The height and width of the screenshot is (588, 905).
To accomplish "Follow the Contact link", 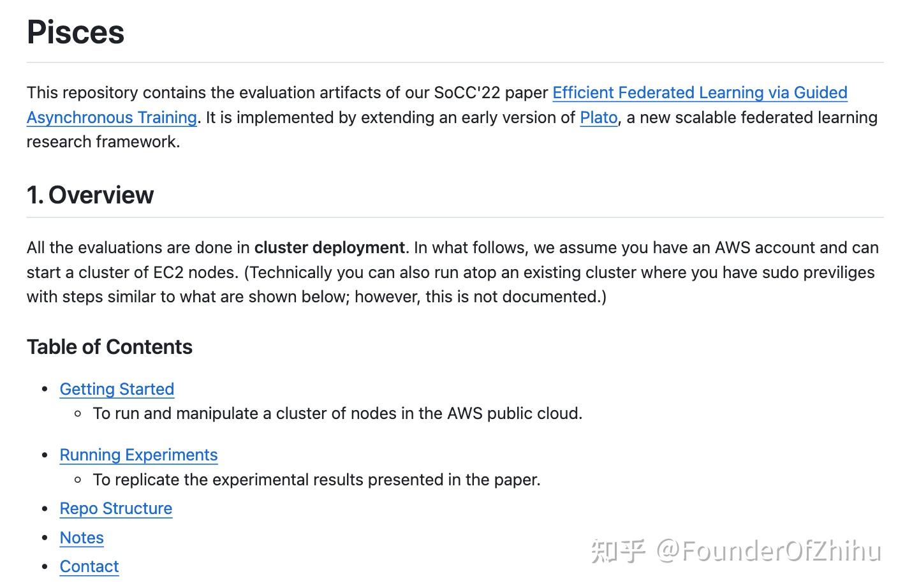I will pos(89,566).
